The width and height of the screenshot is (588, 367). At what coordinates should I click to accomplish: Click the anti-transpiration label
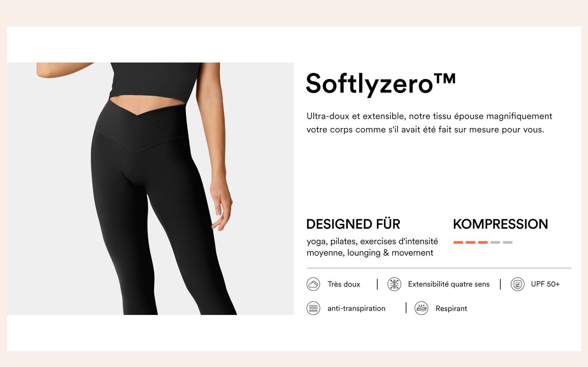pos(356,309)
